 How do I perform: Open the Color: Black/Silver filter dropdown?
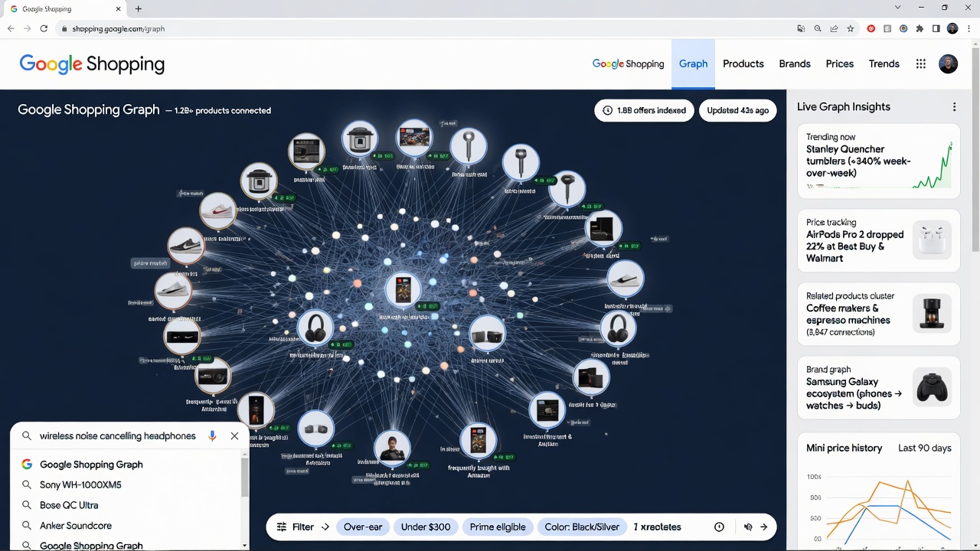point(582,527)
